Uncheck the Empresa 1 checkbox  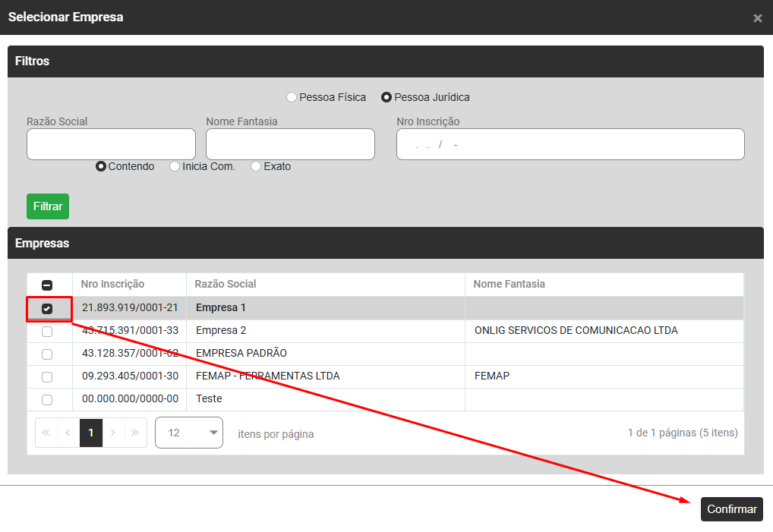(x=47, y=309)
